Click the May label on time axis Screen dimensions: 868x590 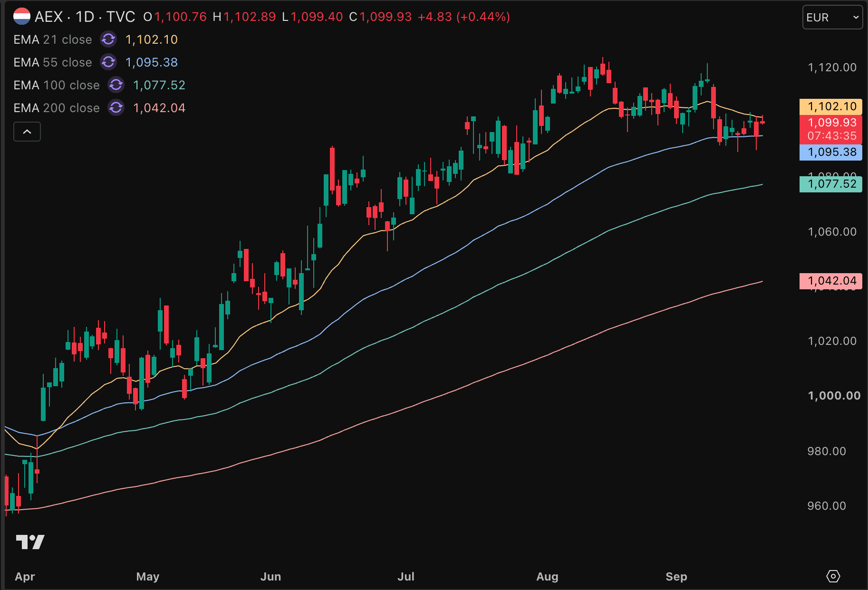[148, 577]
